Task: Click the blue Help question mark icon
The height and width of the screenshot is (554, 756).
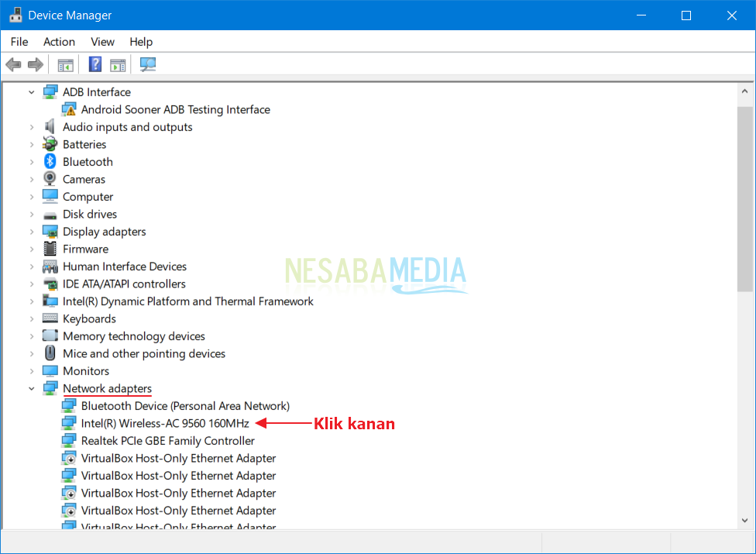Action: tap(95, 64)
